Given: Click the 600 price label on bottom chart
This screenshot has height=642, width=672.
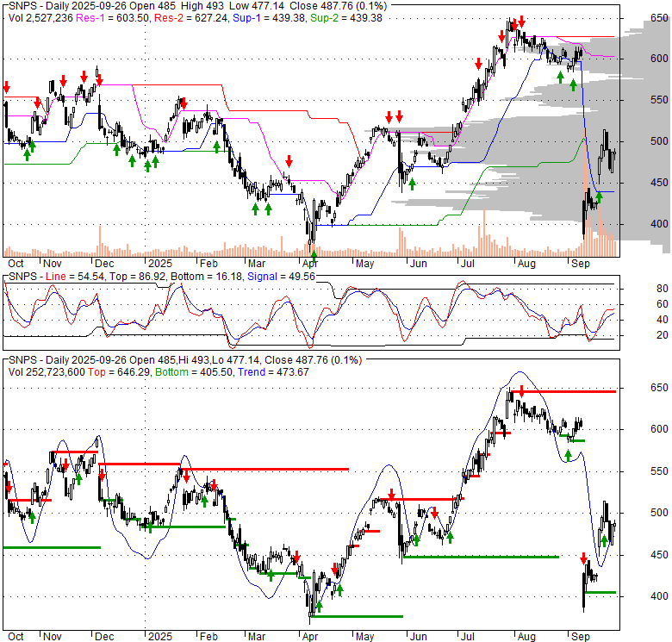Looking at the screenshot, I should [659, 429].
